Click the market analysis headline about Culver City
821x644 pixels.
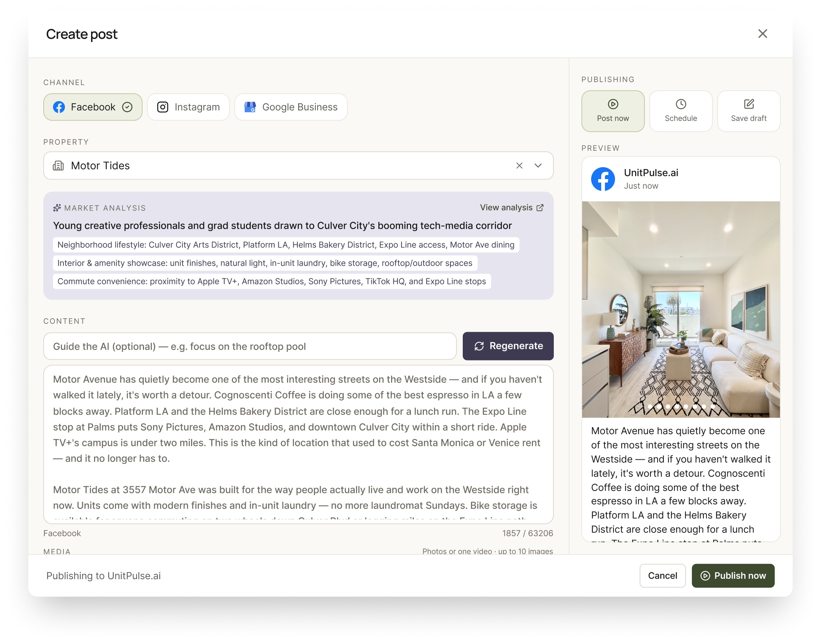point(282,225)
